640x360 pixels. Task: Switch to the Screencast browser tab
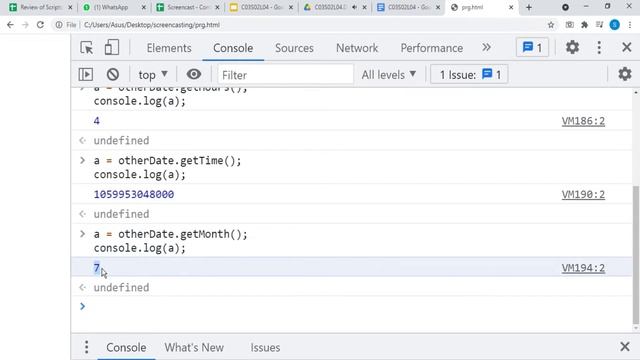coord(188,7)
